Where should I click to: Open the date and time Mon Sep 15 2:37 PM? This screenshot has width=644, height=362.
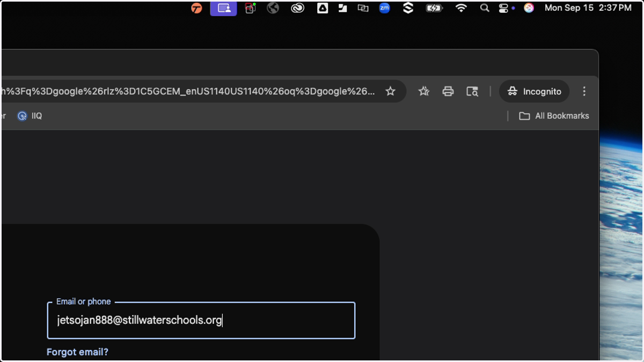(x=588, y=8)
